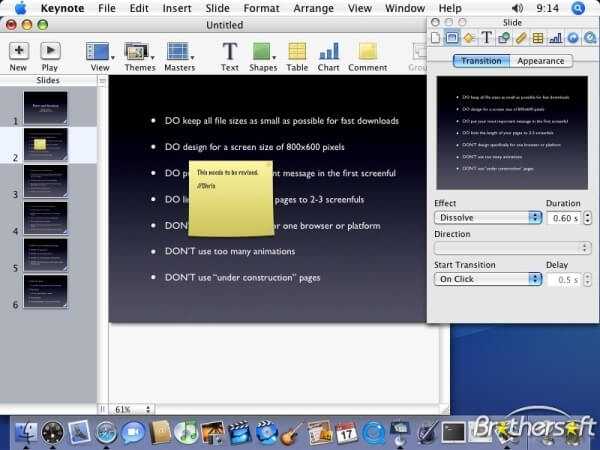The height and width of the screenshot is (450, 600).
Task: Select slide 6 thumbnail
Action: click(x=46, y=291)
